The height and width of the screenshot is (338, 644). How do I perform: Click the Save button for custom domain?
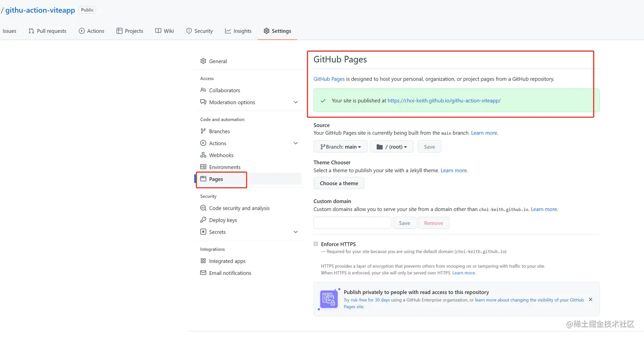click(x=405, y=223)
